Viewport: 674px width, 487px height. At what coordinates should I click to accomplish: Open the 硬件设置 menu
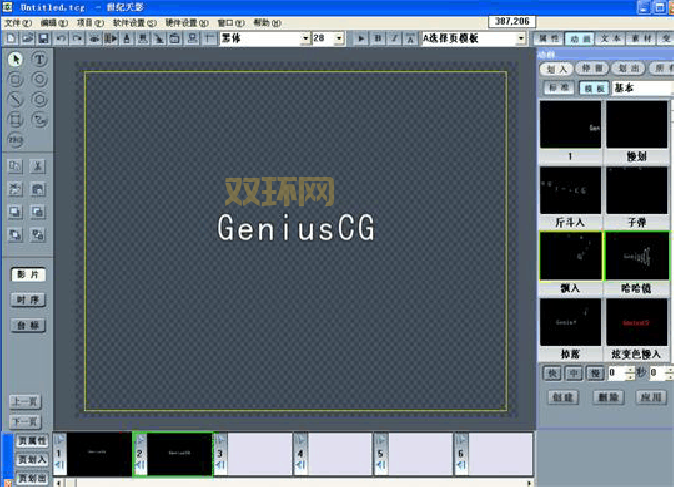coord(187,23)
